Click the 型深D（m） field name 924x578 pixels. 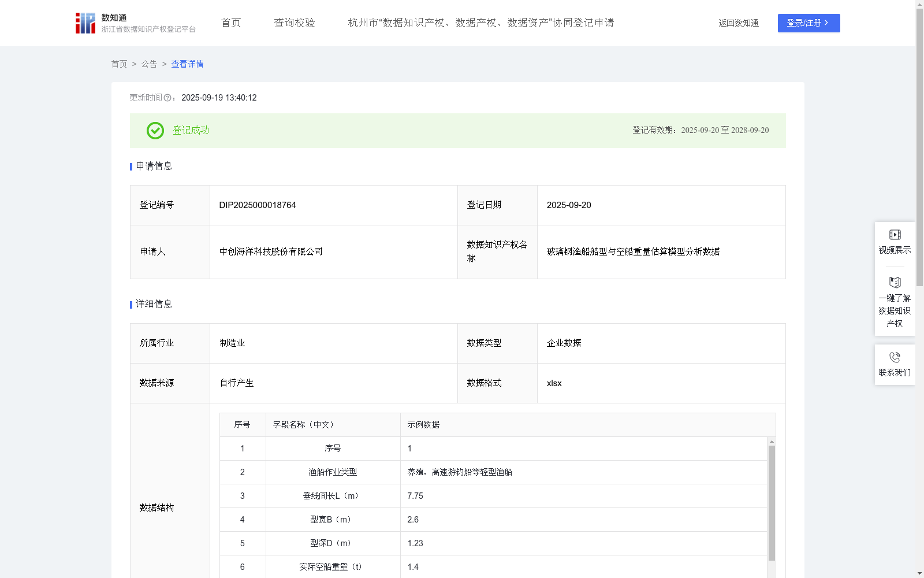pos(333,543)
